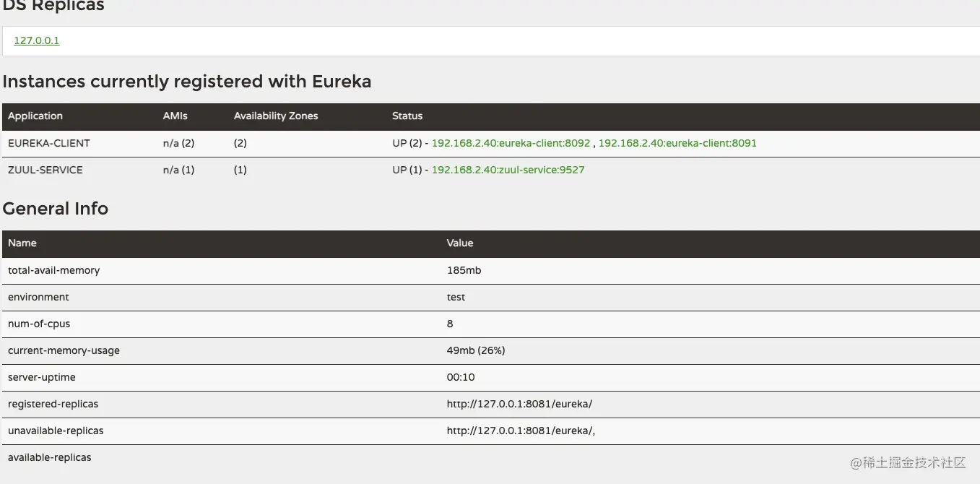
Task: Click the 00:10 uptime value
Action: tap(461, 377)
